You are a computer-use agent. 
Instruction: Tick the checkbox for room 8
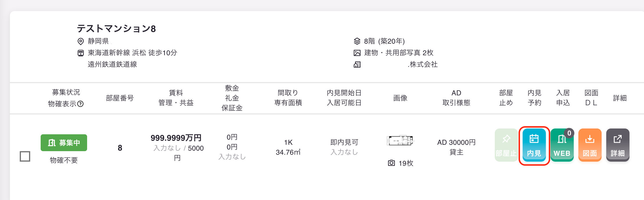tap(25, 156)
